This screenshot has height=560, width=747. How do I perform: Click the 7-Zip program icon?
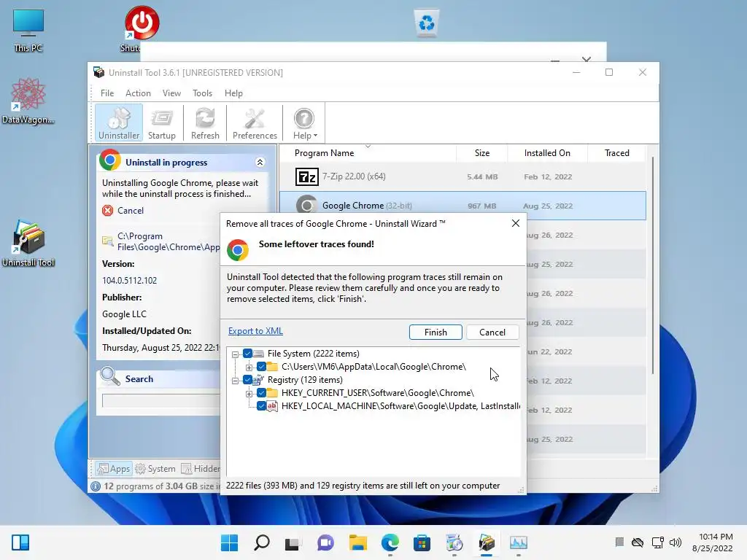307,176
